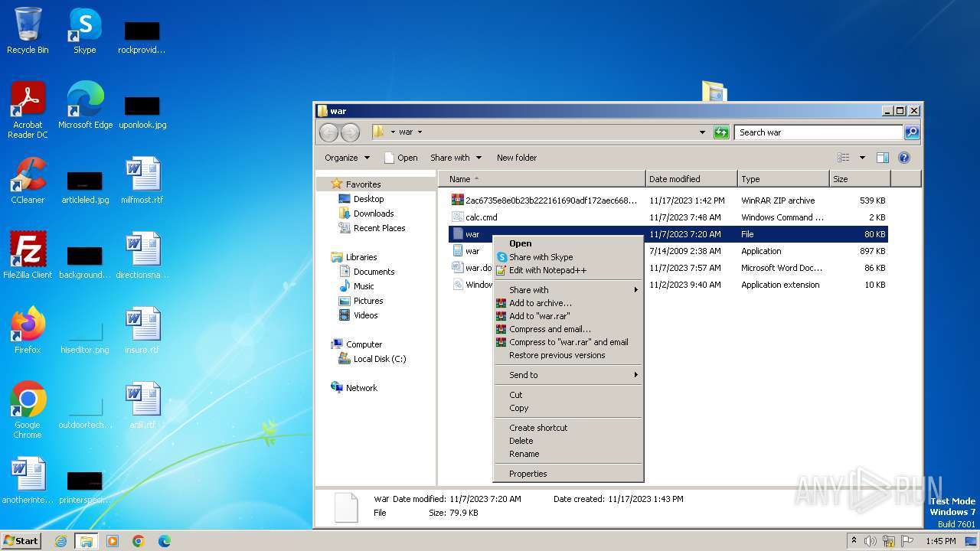Choose Rename from the context menu
The image size is (980, 551).
click(567, 454)
